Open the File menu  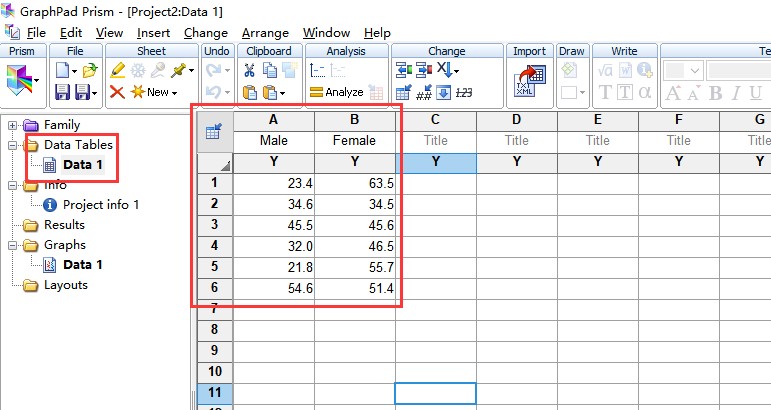36,33
